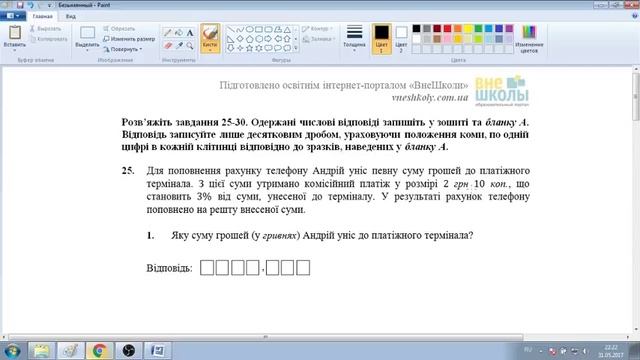This screenshot has width=640, height=360.
Task: Choose the five-point star shape
Action: (249, 48)
